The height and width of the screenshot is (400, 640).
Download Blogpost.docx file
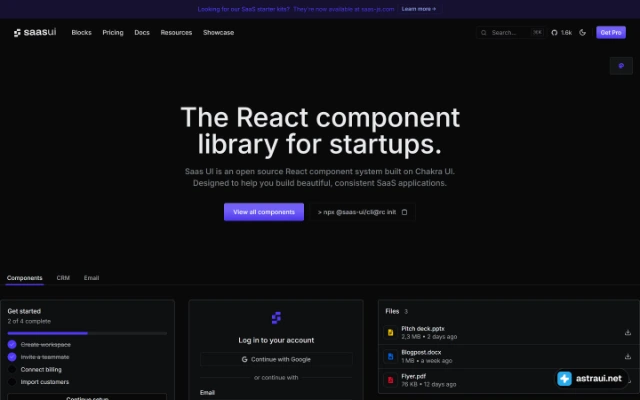tap(628, 356)
